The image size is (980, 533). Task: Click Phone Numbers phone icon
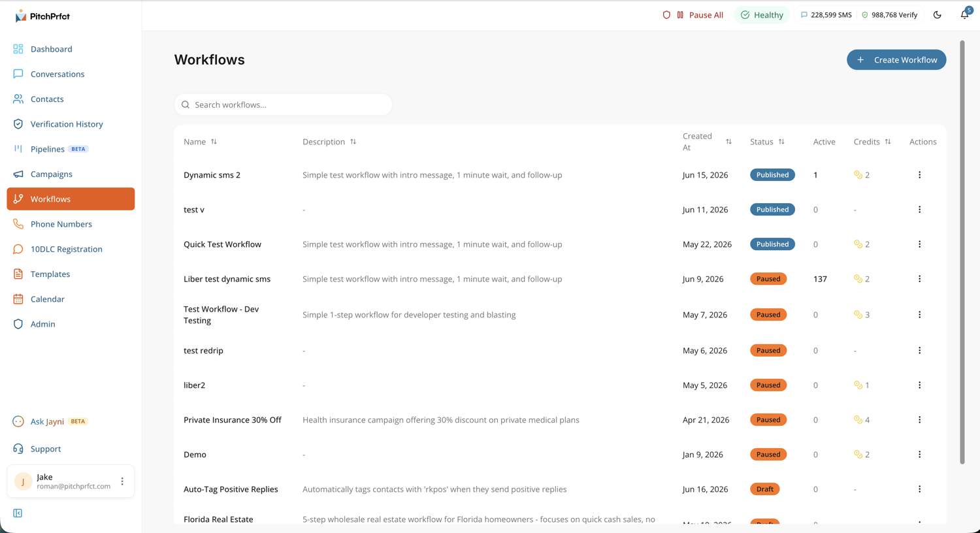tap(18, 224)
